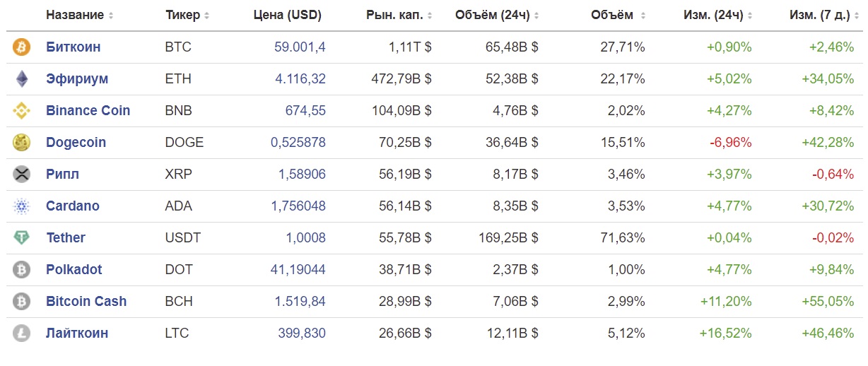Click the Cardano dotted icon
The height and width of the screenshot is (366, 868).
(x=22, y=206)
